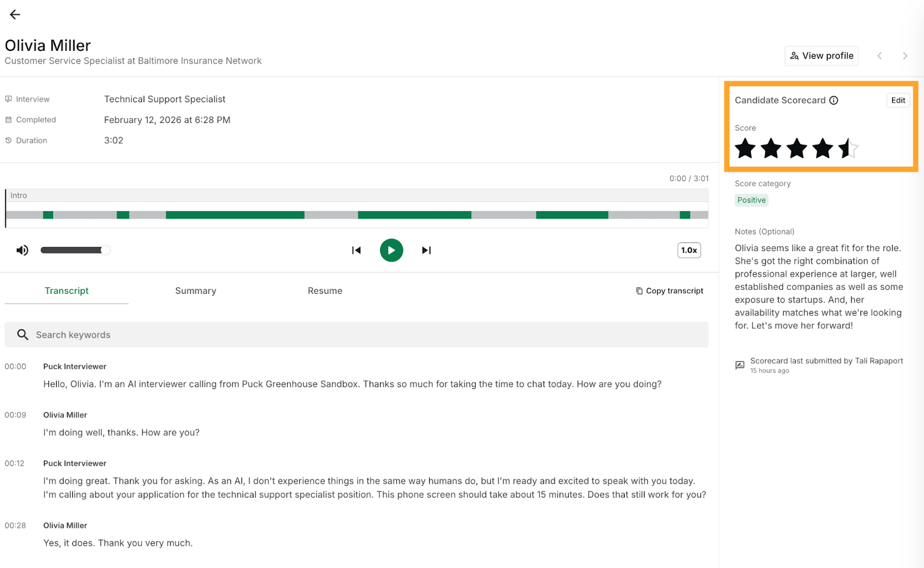924x568 pixels.
Task: Open the playback speed 1.0x selector
Action: click(689, 250)
